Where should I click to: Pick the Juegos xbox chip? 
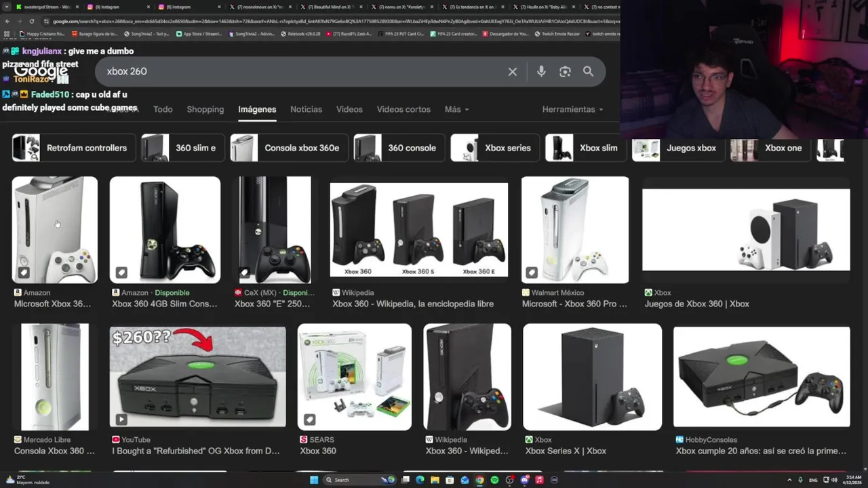678,148
